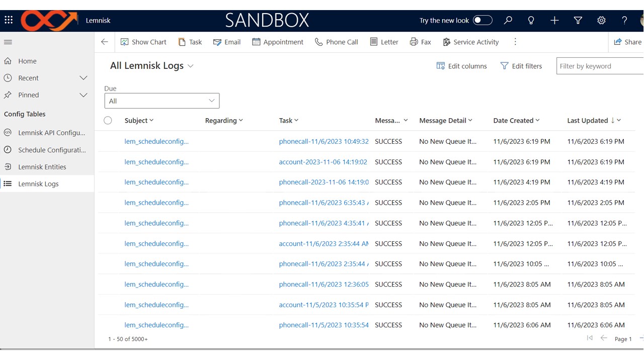Click the plus quick-create icon
644x362 pixels.
pos(554,20)
